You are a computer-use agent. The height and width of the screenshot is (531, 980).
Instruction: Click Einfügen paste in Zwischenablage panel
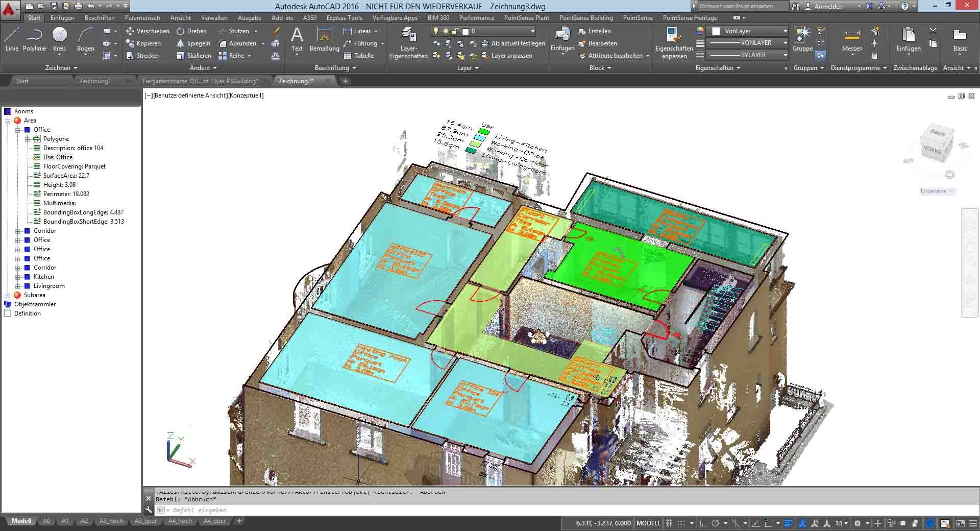[909, 40]
